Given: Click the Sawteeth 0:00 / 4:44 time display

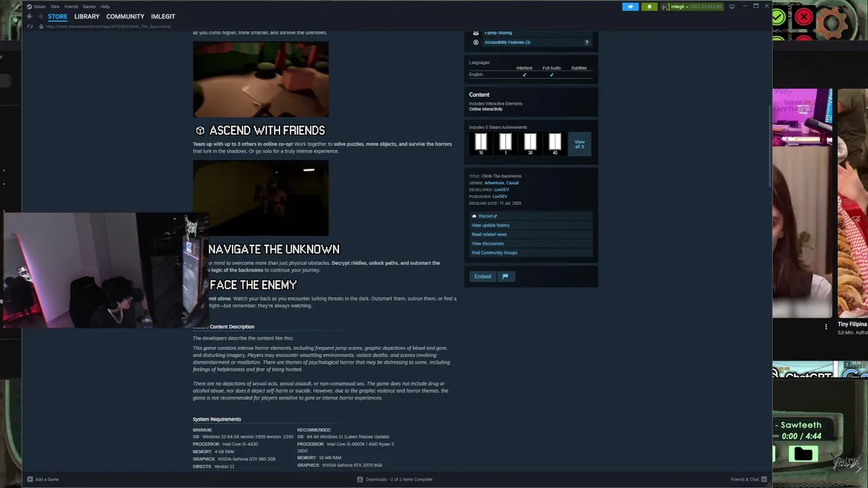Looking at the screenshot, I should tap(802, 436).
